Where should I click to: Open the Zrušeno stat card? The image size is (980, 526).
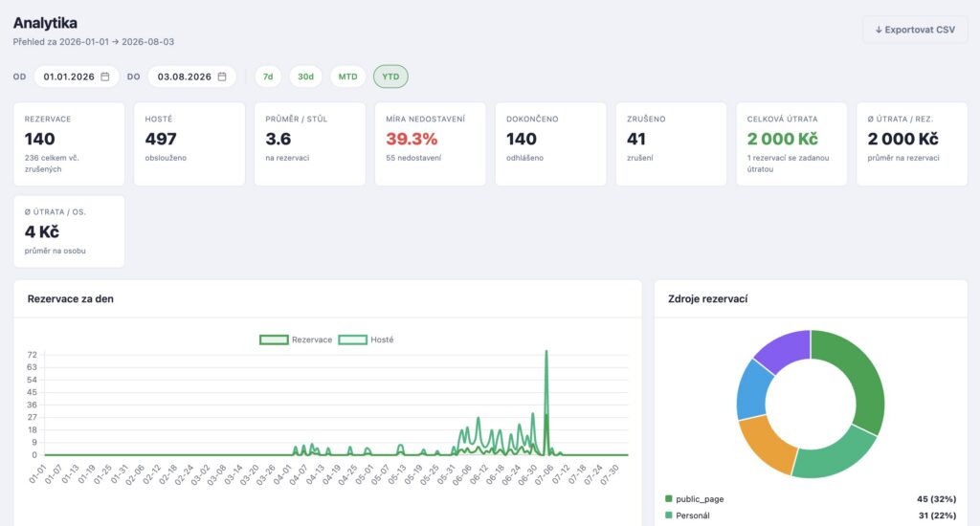tap(671, 144)
